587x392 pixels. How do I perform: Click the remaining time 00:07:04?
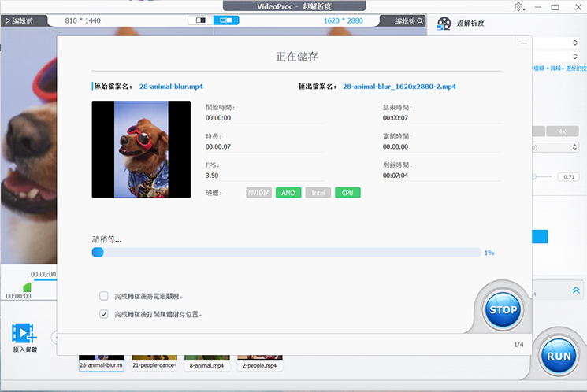coord(396,176)
